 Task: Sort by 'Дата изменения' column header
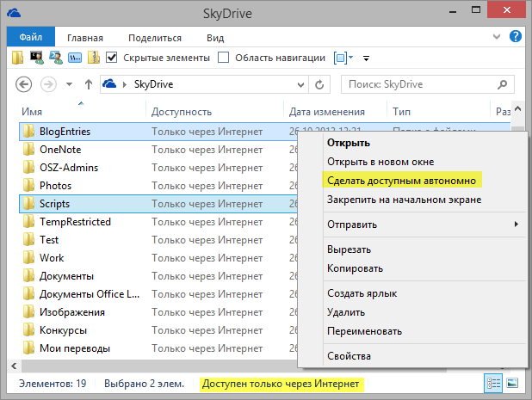tap(335, 111)
